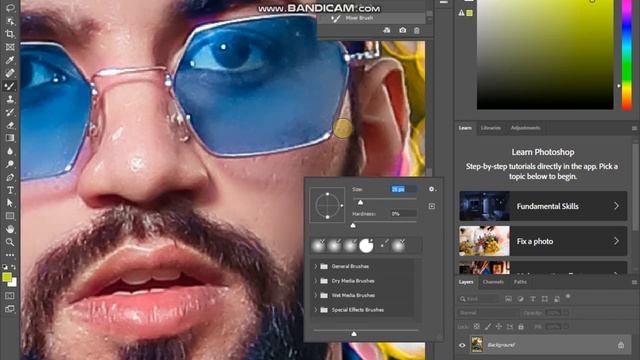This screenshot has height=360, width=640.
Task: Select the Crop tool
Action: pyautogui.click(x=10, y=34)
